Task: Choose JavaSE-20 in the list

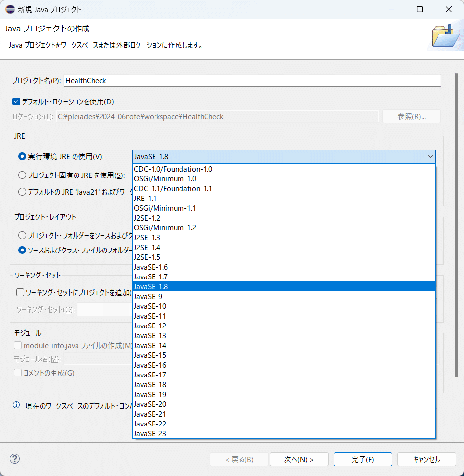Action: point(284,404)
